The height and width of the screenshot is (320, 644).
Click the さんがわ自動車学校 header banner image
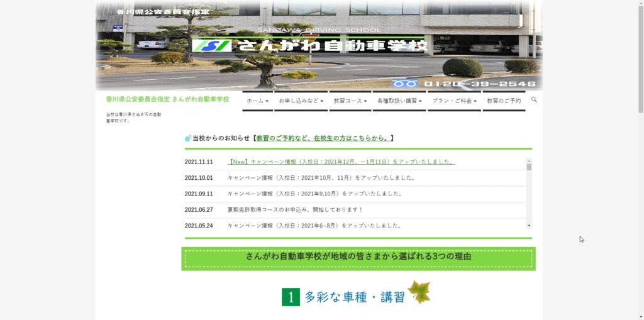(x=319, y=45)
